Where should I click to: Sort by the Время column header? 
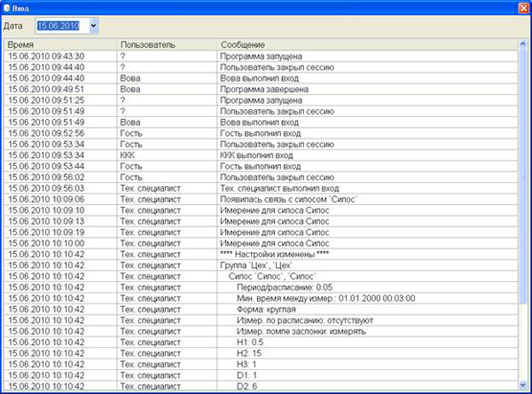point(61,45)
